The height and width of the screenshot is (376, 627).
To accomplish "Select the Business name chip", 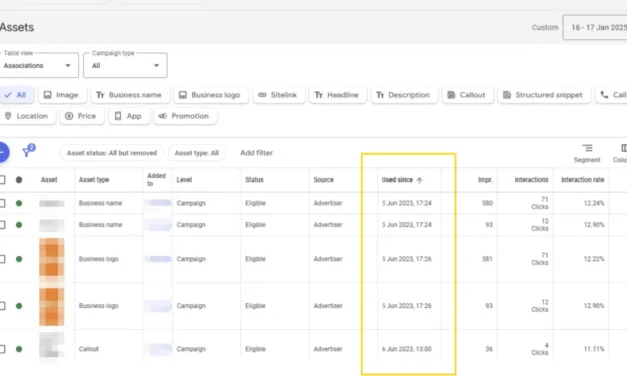I will coord(129,95).
